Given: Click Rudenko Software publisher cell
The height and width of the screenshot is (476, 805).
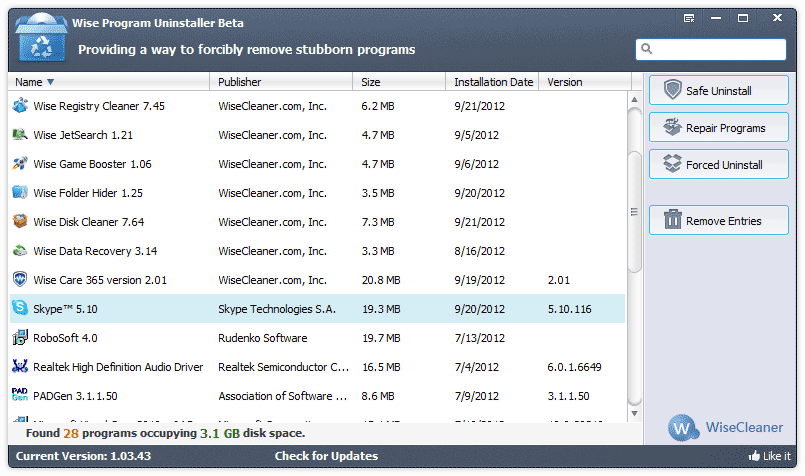Looking at the screenshot, I should pyautogui.click(x=262, y=338).
